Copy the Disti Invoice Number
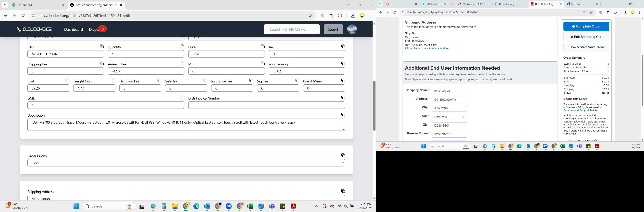 coord(343,97)
